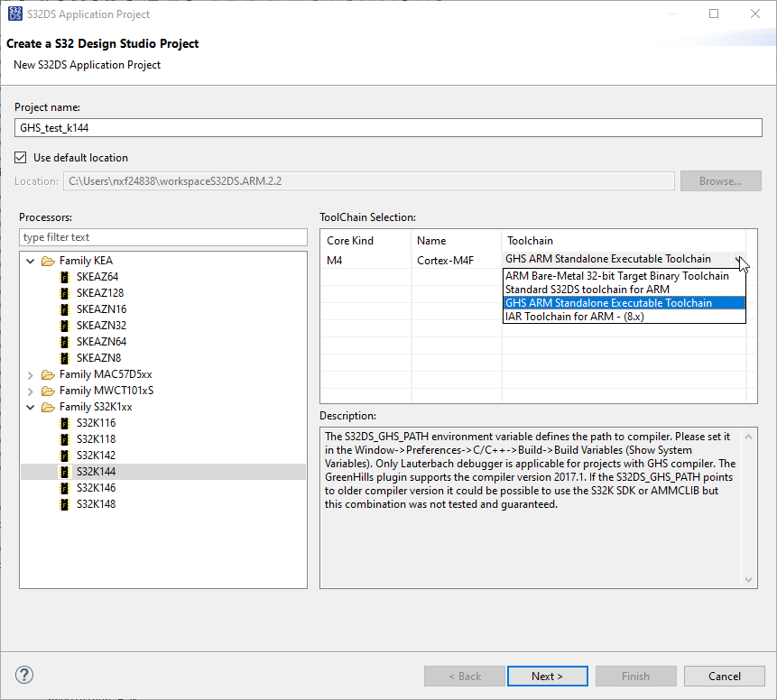
Task: Uncheck the Use default location checkbox
Action: click(x=20, y=156)
